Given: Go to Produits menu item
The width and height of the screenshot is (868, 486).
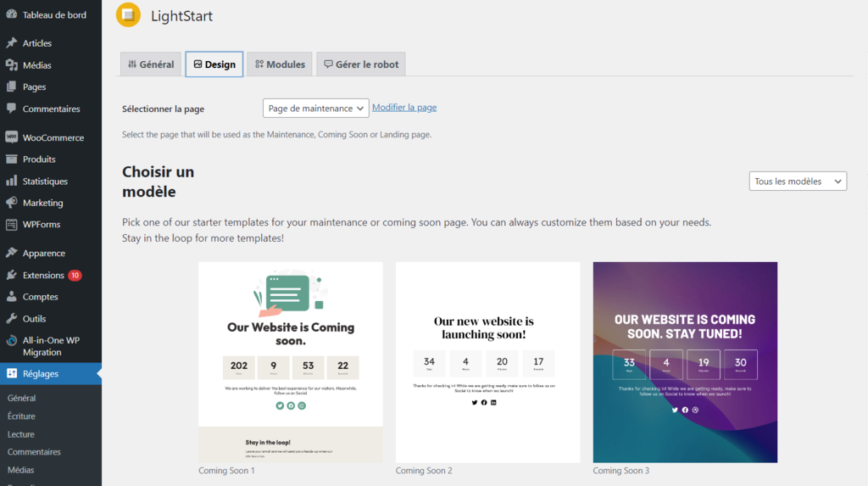Looking at the screenshot, I should (x=51, y=159).
